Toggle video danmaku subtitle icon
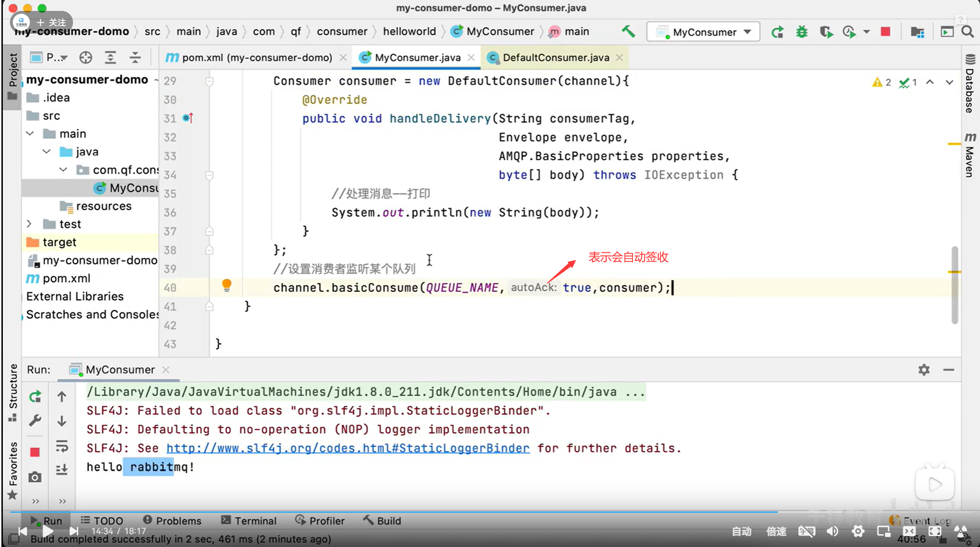Screen dimensions: 980x547 click(x=806, y=531)
